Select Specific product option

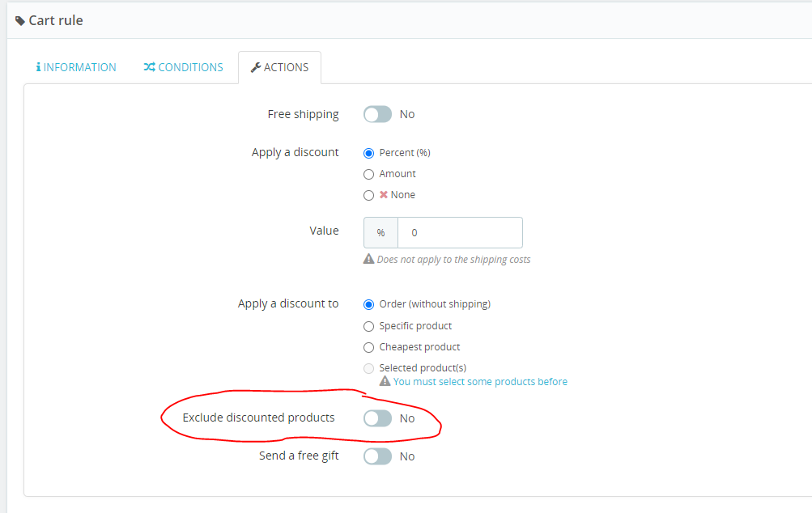[368, 326]
